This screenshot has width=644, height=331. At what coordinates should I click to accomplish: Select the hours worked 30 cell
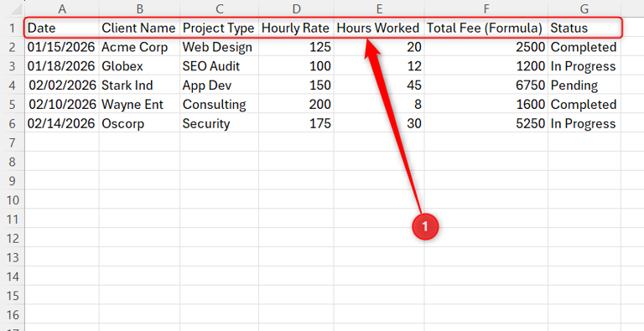point(379,123)
